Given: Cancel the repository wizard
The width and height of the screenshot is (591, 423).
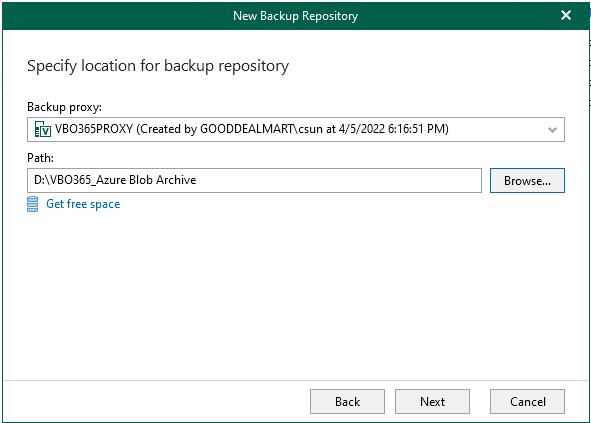Looking at the screenshot, I should (x=527, y=402).
